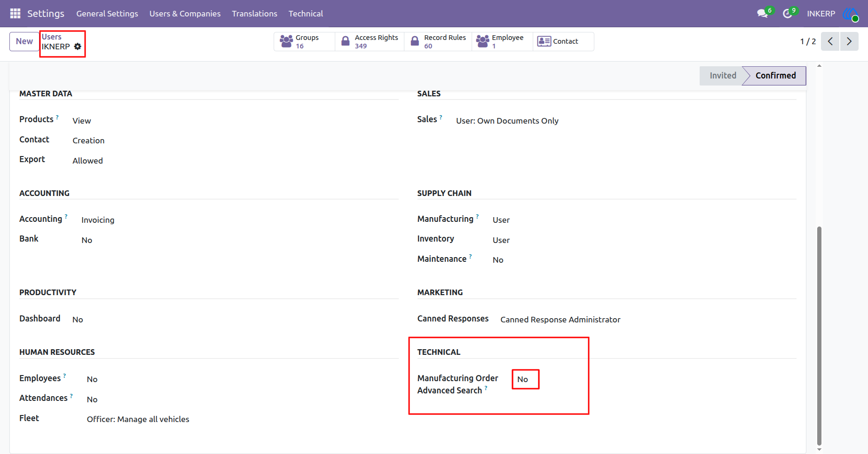Screen dimensions: 868x454
Task: Select the Invited status stage
Action: point(723,76)
